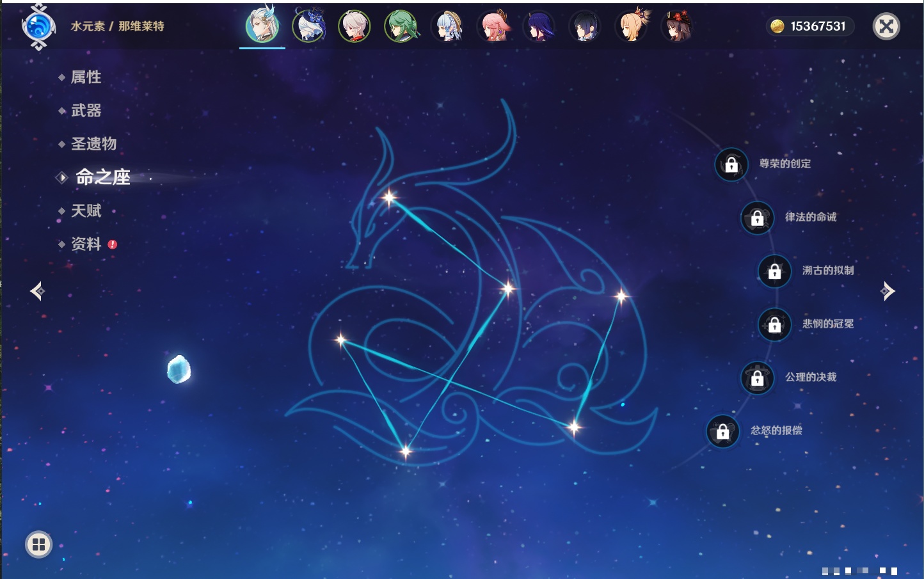This screenshot has width=924, height=579.
Task: Select the green-haired character portrait
Action: [401, 26]
